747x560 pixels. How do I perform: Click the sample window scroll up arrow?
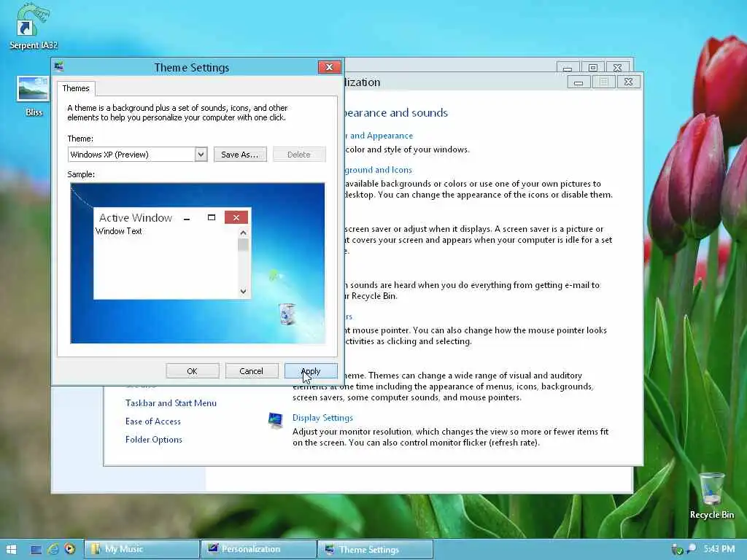tap(244, 233)
